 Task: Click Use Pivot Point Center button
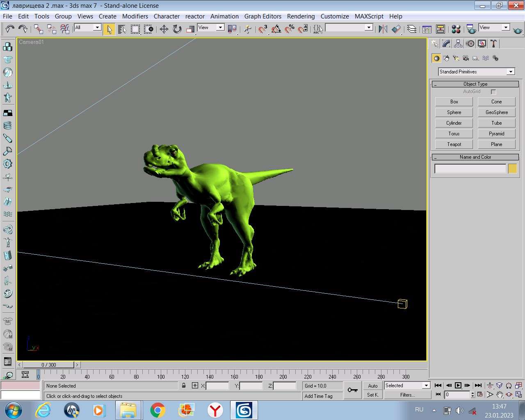(x=232, y=29)
